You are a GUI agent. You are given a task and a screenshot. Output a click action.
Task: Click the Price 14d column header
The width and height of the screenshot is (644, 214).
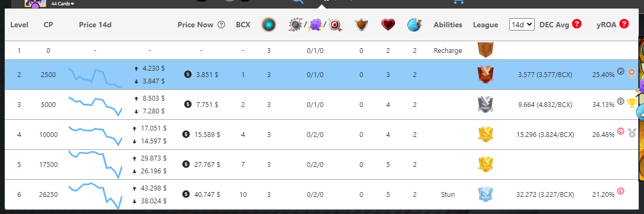(95, 25)
